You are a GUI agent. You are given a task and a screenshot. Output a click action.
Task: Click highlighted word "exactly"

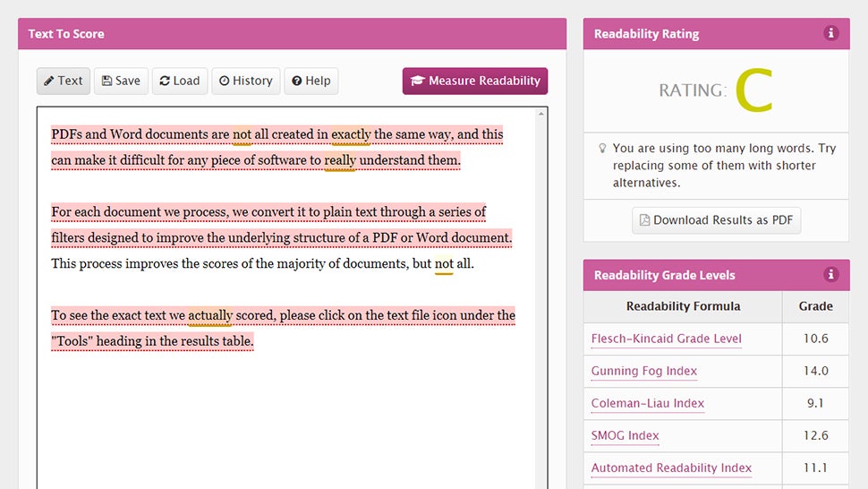point(351,134)
